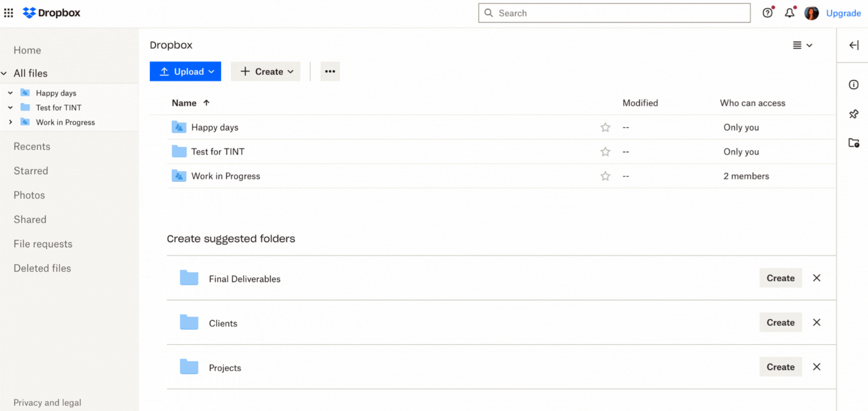Viewport: 868px width, 411px height.
Task: Open the app grid launcher icon
Action: click(9, 13)
